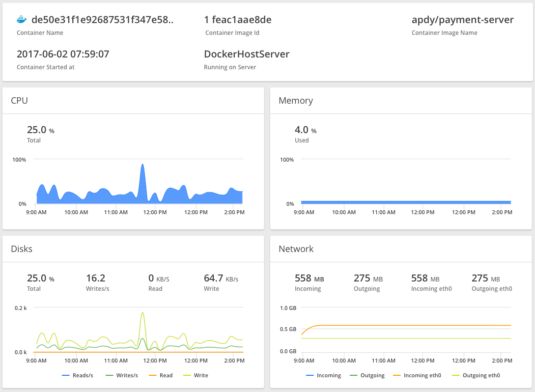Click the Memory 4.0 % Used value

coord(306,130)
